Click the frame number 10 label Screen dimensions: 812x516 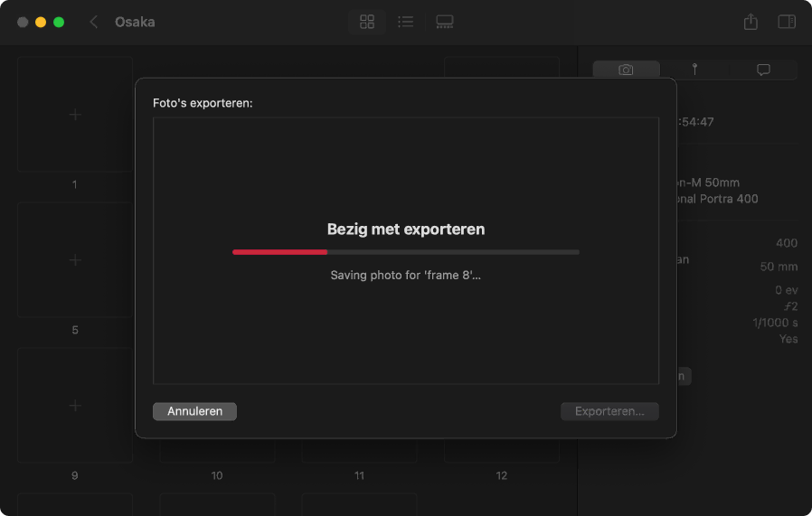tap(217, 475)
